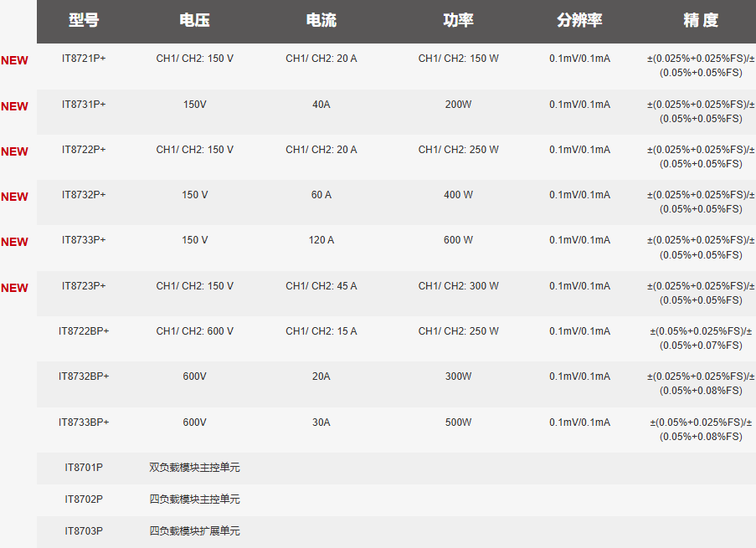This screenshot has width=756, height=548.
Task: Click the IT8732P+ model cell
Action: (x=84, y=195)
